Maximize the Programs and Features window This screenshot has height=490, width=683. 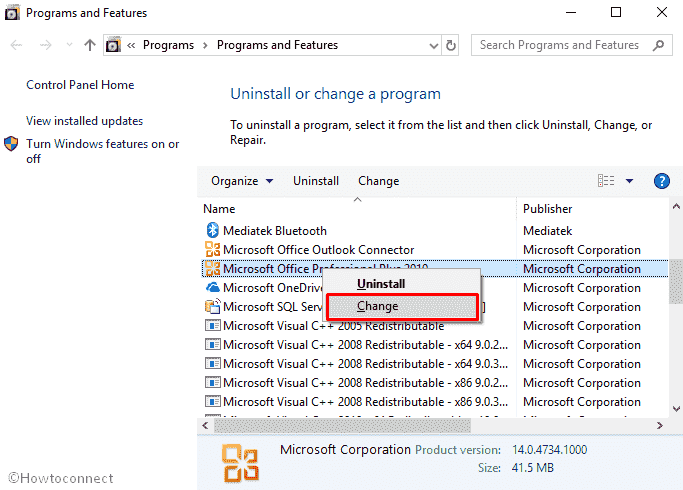tap(616, 12)
